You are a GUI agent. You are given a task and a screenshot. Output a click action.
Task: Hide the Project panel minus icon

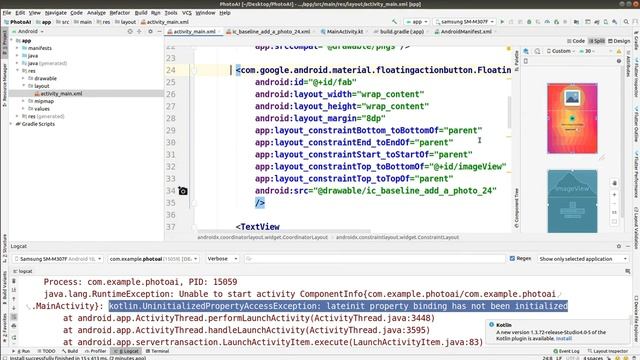pos(159,31)
